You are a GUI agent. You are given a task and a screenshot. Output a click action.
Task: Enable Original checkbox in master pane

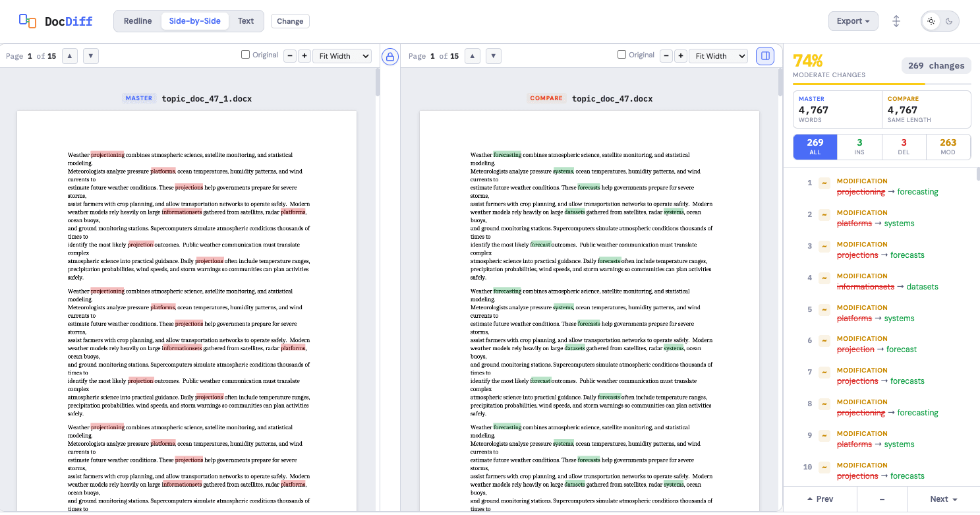246,55
